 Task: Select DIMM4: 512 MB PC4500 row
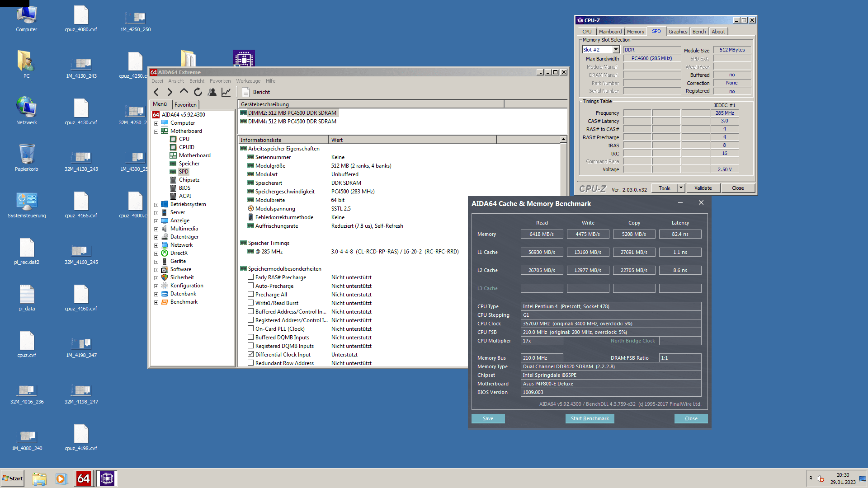point(292,122)
